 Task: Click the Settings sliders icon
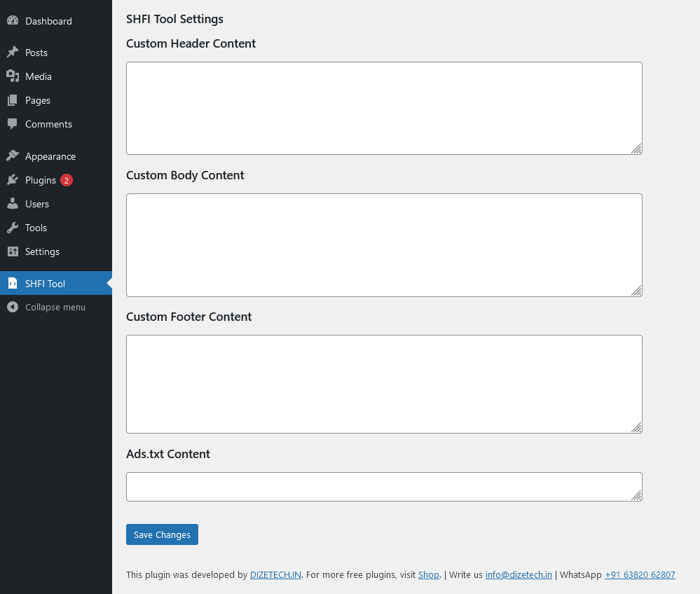pyautogui.click(x=13, y=251)
